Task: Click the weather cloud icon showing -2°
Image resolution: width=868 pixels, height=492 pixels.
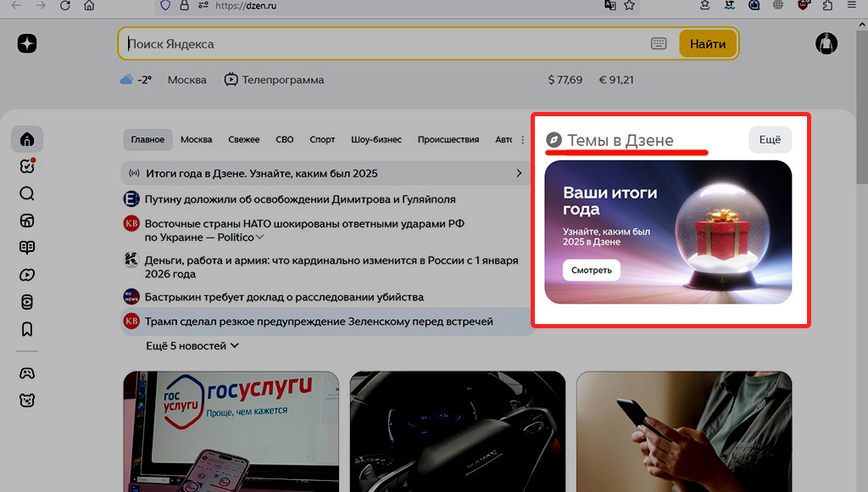Action: tap(127, 80)
